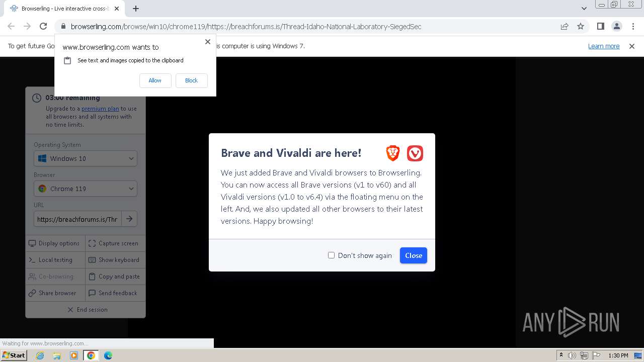Image resolution: width=644 pixels, height=362 pixels.
Task: Switch to Chrome on the taskbar
Action: click(91, 355)
